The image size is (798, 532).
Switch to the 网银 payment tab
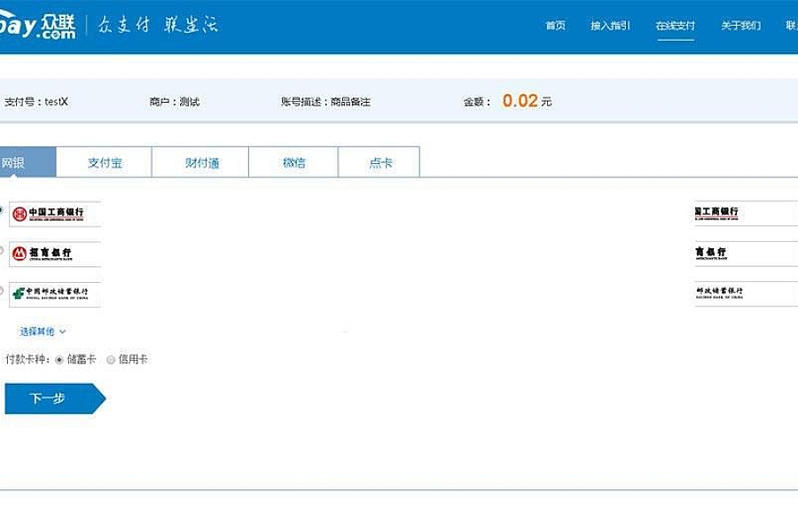click(27, 162)
